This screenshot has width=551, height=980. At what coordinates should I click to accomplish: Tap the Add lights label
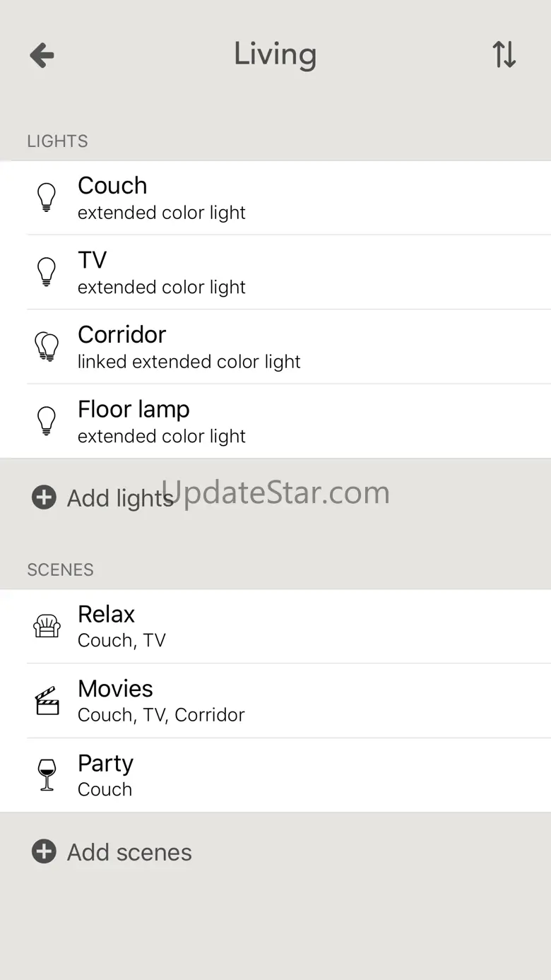pos(120,498)
